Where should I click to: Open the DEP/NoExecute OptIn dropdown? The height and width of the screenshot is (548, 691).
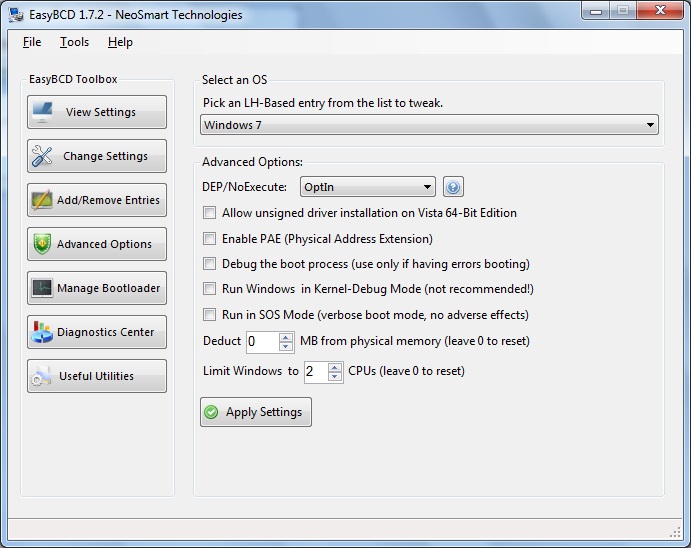point(428,187)
